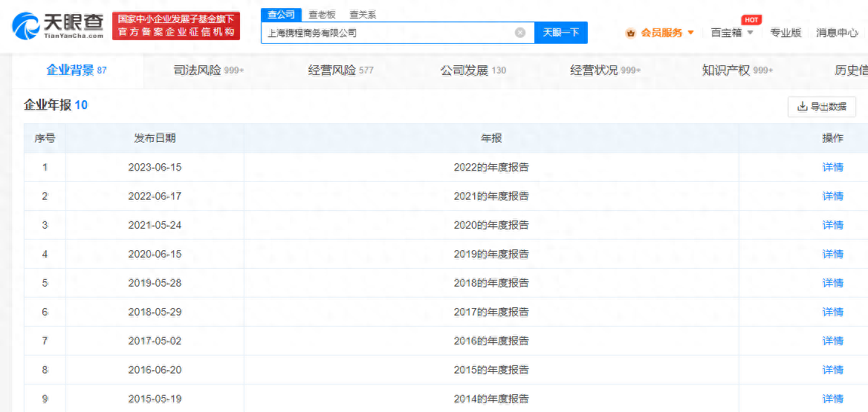868x412 pixels.
Task: Expand the 百宝箱 dropdown arrow
Action: 750,33
